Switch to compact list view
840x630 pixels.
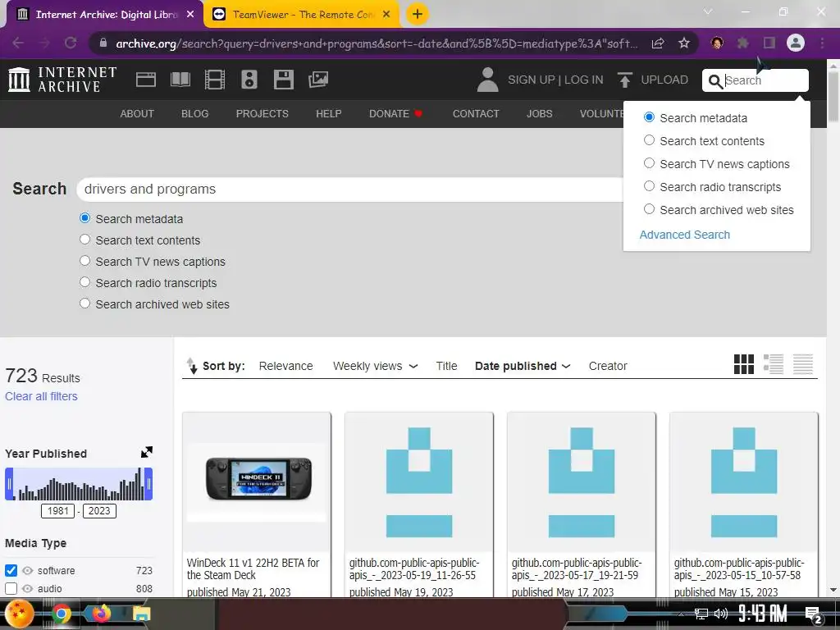(x=802, y=364)
